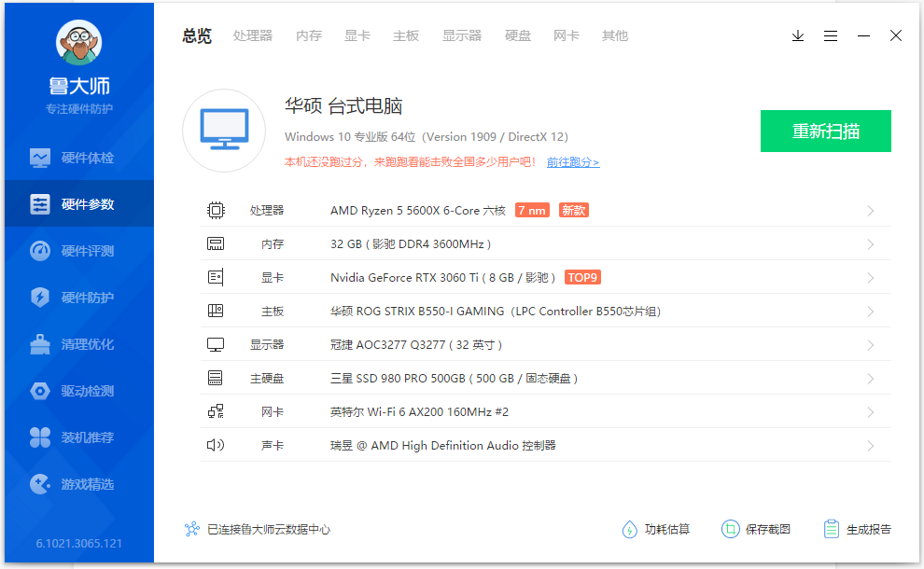Switch to the 主板 tab

(x=406, y=36)
